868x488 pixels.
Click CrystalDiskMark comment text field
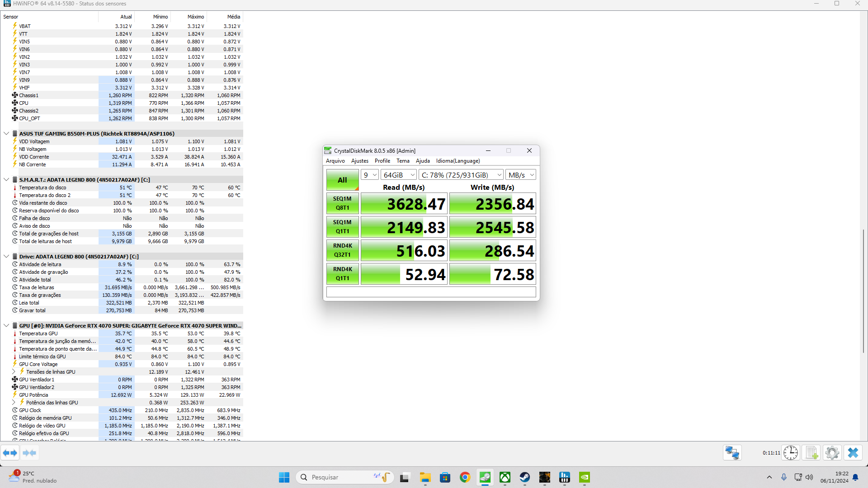tap(431, 292)
